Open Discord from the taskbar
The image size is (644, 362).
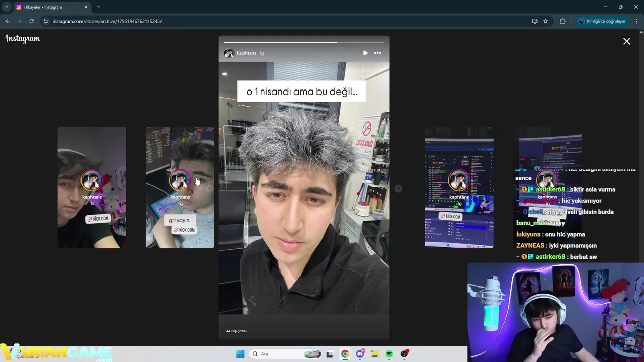click(360, 354)
